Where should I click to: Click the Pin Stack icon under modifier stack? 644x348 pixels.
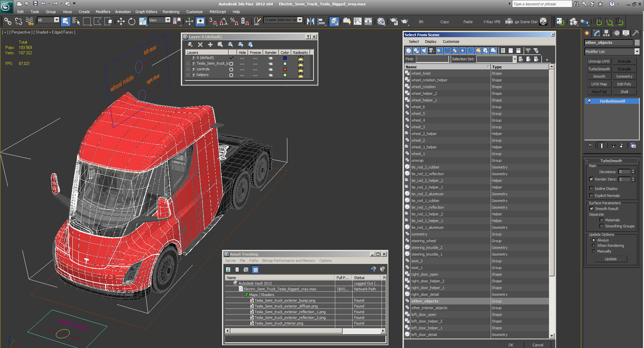[x=590, y=146]
